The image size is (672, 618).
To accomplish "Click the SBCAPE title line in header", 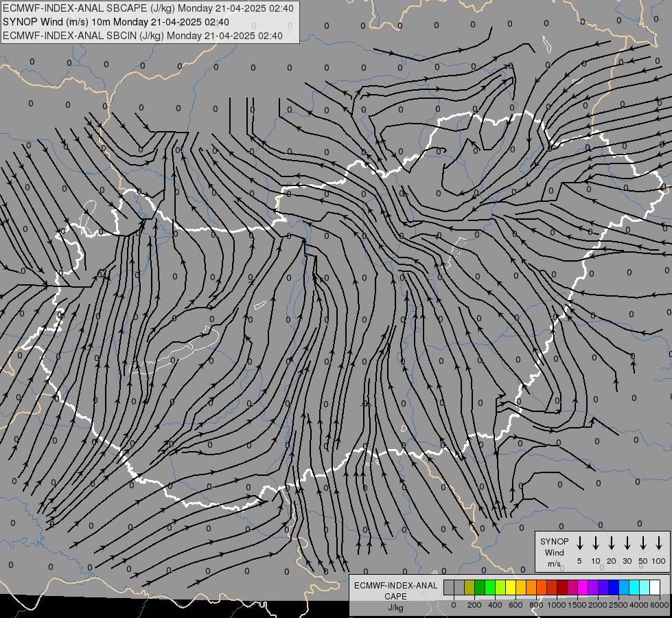I will tap(148, 8).
